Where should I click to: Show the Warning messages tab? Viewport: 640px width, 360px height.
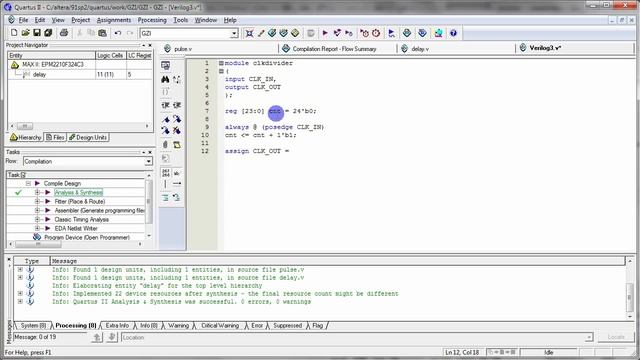pyautogui.click(x=178, y=325)
